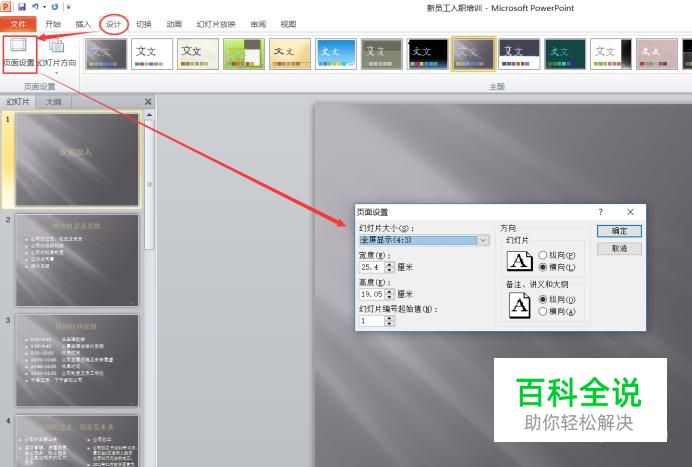
Task: Decrease width using spinner down arrow
Action: pos(389,270)
